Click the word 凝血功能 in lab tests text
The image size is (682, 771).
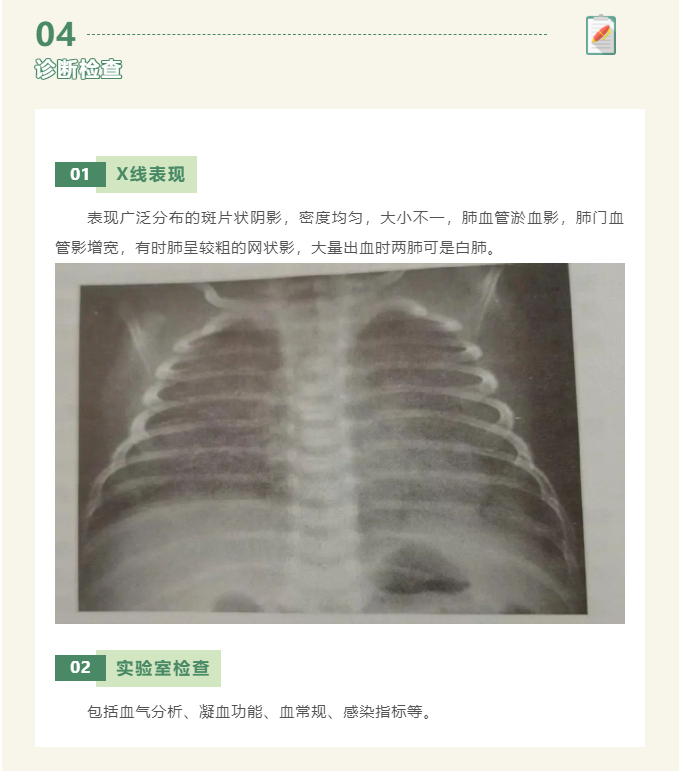pyautogui.click(x=231, y=712)
